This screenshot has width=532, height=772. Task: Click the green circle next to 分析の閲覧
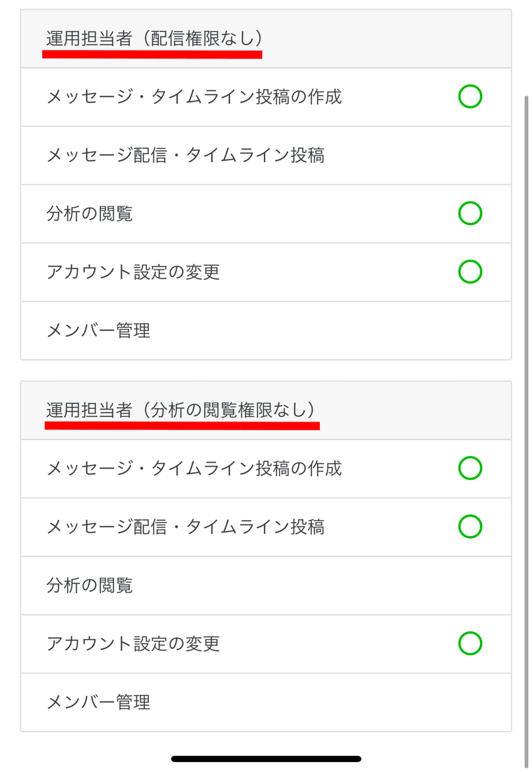[x=470, y=213]
